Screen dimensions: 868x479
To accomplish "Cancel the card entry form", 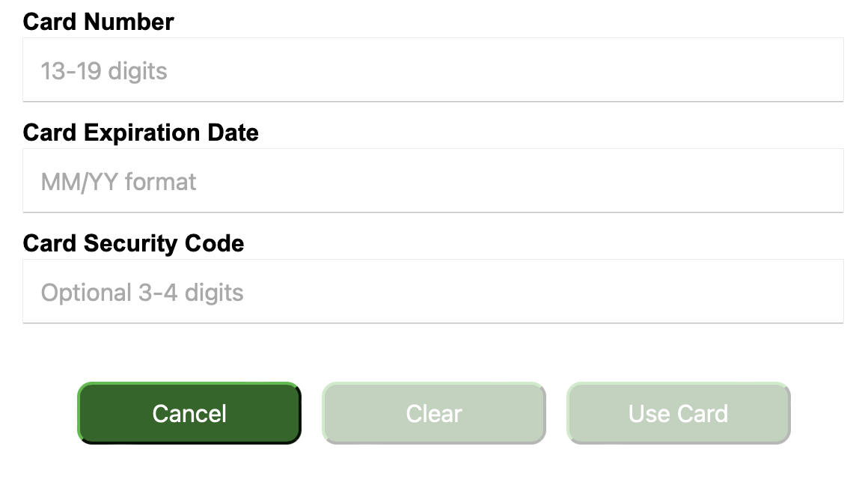I will 189,413.
